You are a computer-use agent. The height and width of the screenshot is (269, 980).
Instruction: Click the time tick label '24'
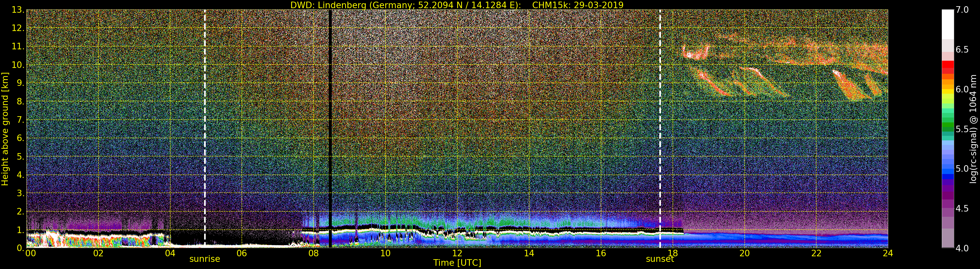coord(888,253)
